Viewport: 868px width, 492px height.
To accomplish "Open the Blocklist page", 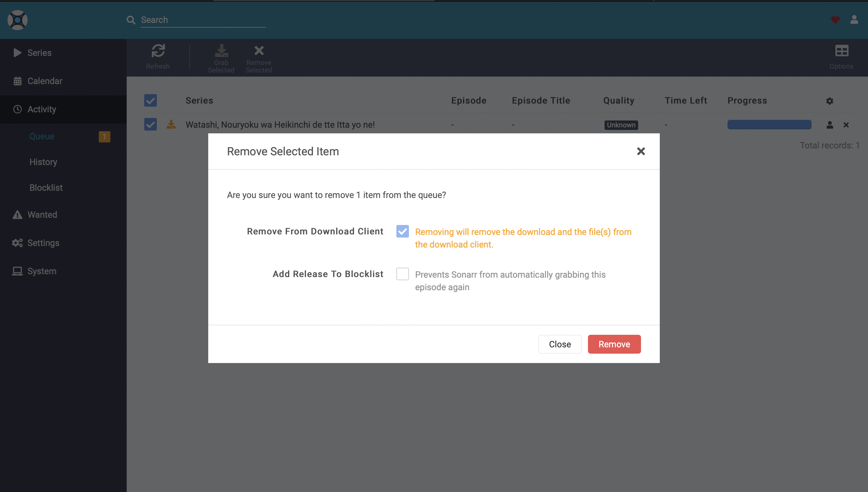I will pos(45,188).
